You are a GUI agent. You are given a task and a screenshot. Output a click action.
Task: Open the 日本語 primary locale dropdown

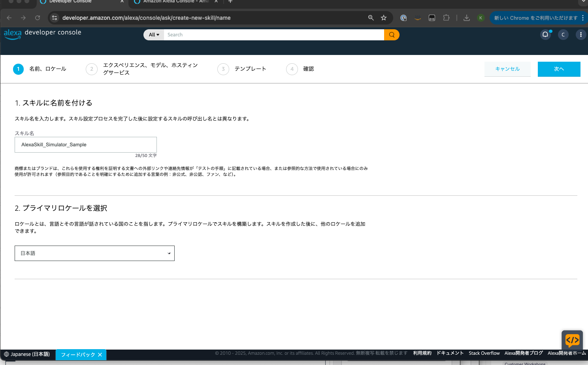(x=94, y=253)
